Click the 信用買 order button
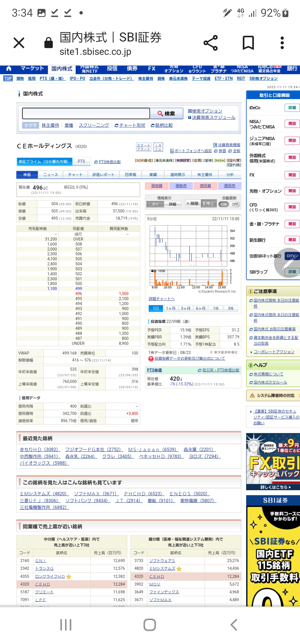The image size is (300, 644). 206,186
